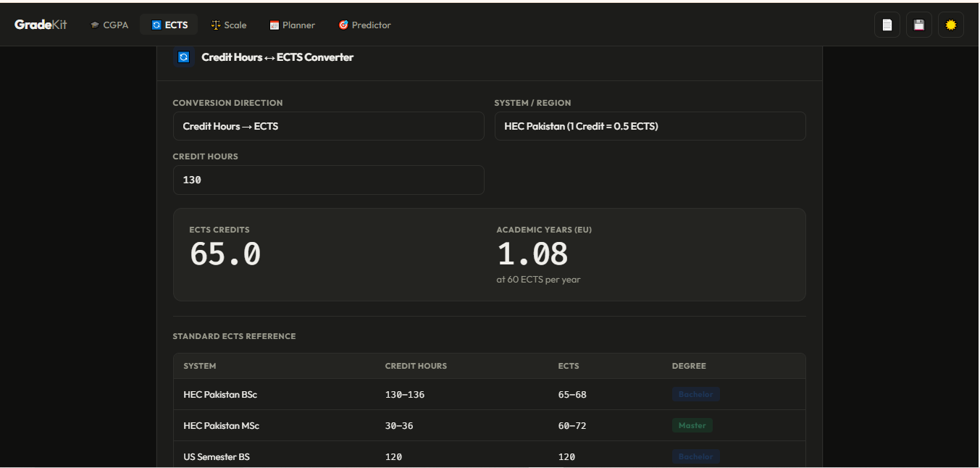Switch to the Scale tab

tap(229, 25)
